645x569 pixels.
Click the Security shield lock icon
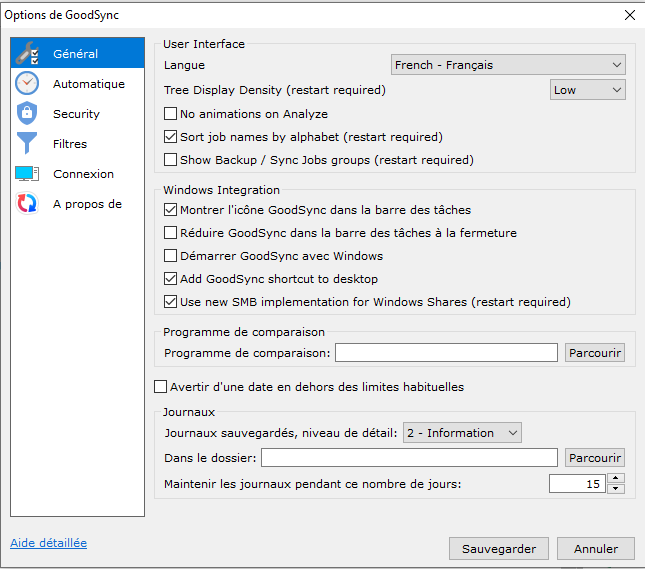(27, 113)
